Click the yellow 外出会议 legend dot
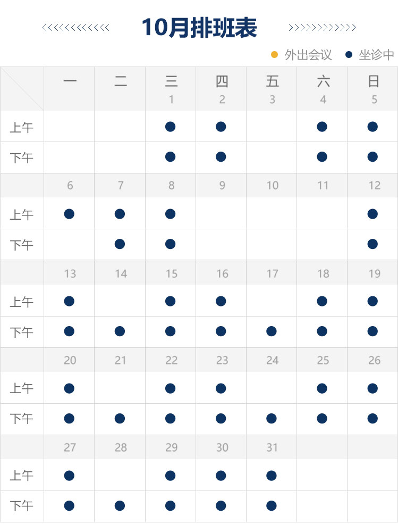Image resolution: width=398 pixels, height=532 pixels. coord(275,55)
